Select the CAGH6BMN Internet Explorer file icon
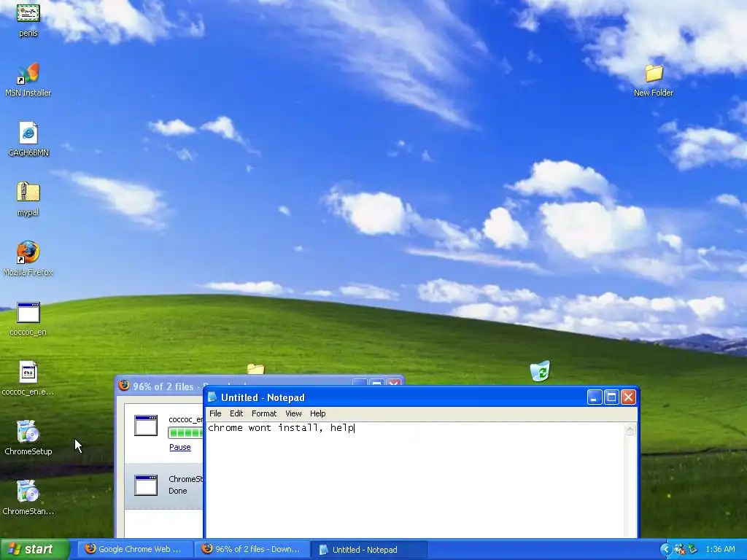The height and width of the screenshot is (560, 747). click(28, 133)
